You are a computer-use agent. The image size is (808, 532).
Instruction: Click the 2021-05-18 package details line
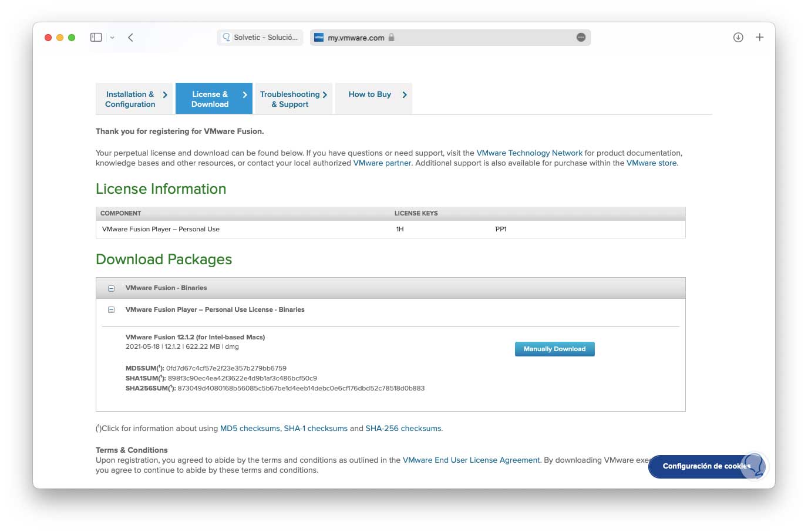pos(182,346)
